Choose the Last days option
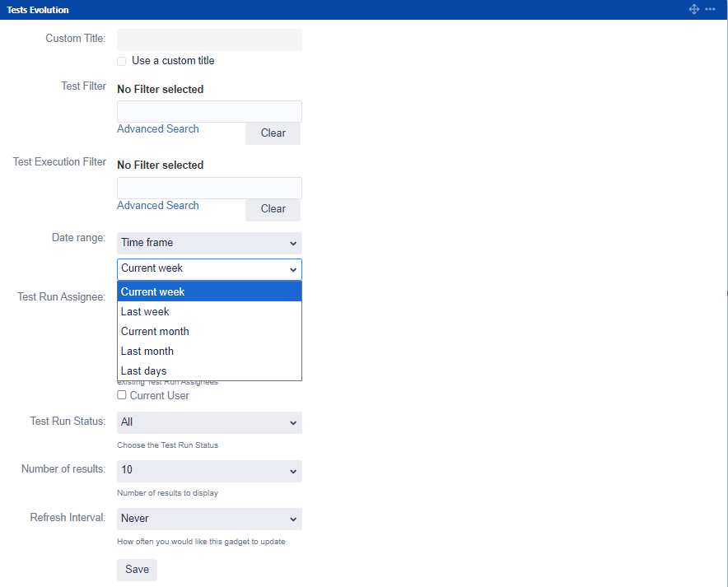 point(209,370)
